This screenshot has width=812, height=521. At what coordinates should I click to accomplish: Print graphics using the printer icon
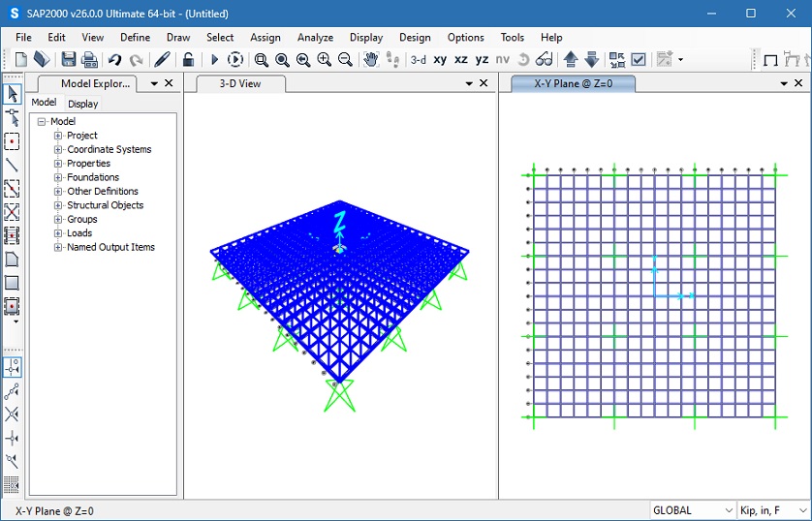(89, 59)
